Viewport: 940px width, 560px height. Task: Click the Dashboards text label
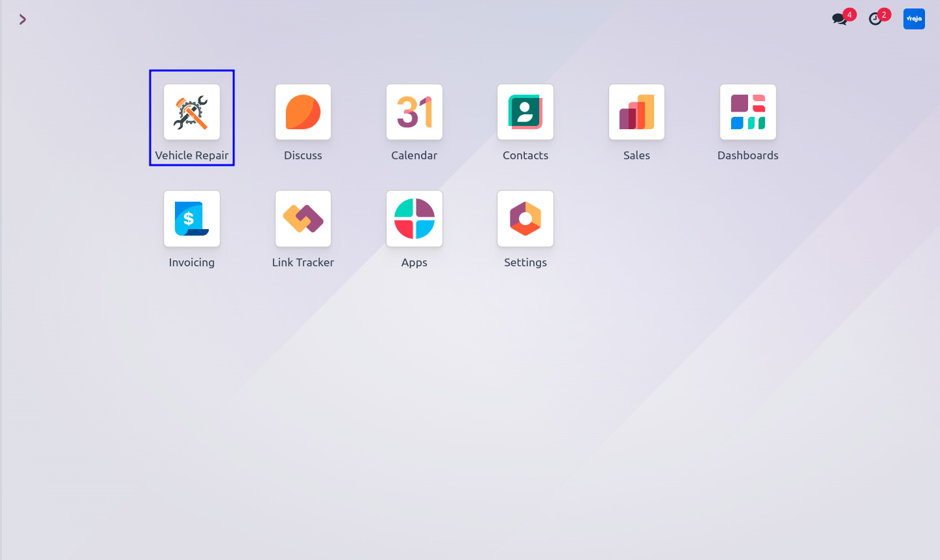coord(748,155)
